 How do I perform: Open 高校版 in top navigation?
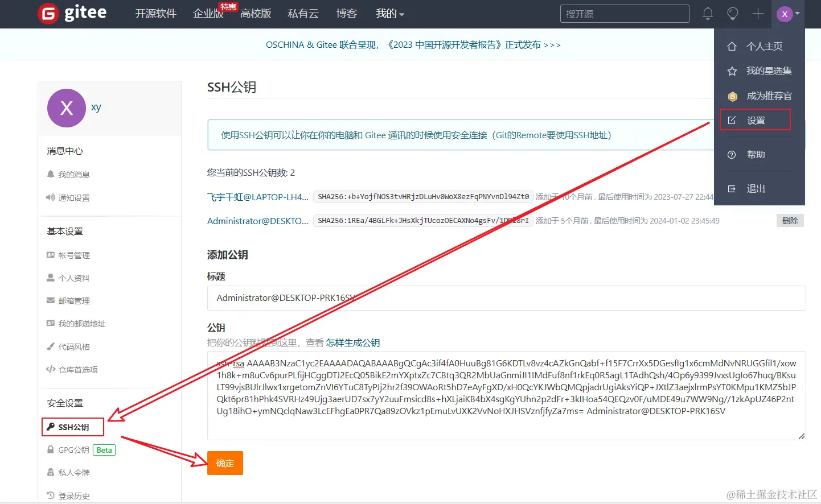coord(256,14)
